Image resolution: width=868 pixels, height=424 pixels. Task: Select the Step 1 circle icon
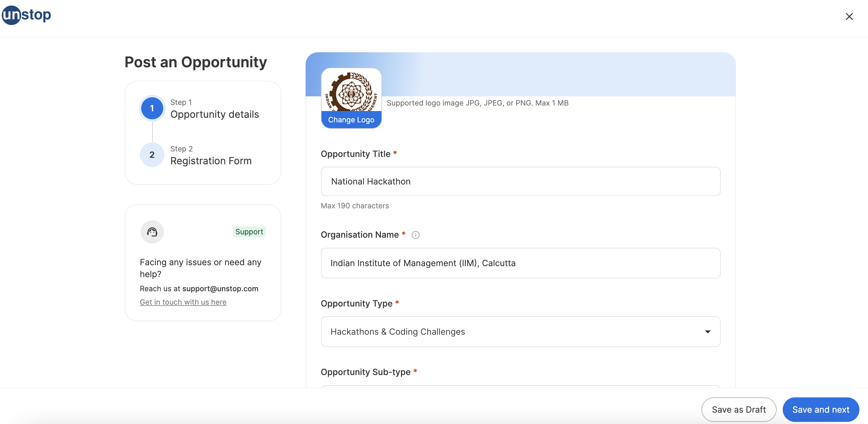tap(152, 108)
